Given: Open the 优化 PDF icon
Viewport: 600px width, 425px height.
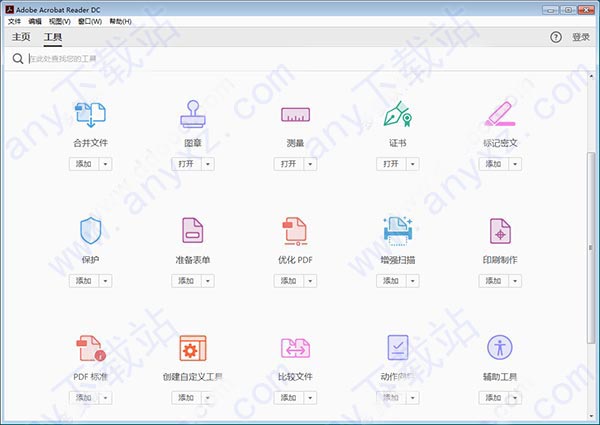Looking at the screenshot, I should point(295,231).
